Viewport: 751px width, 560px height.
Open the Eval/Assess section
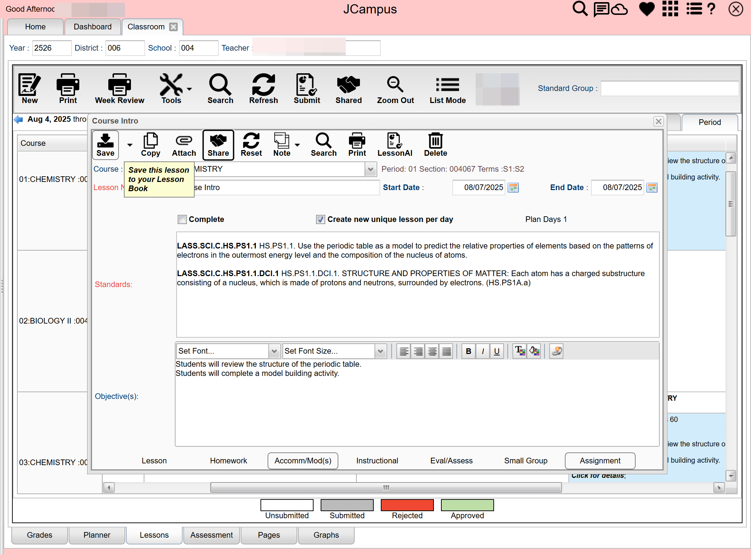(452, 461)
